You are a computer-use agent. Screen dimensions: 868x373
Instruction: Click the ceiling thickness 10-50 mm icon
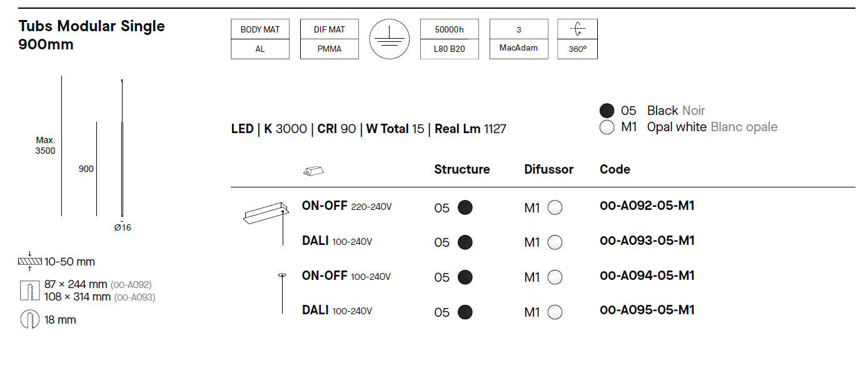[30, 261]
